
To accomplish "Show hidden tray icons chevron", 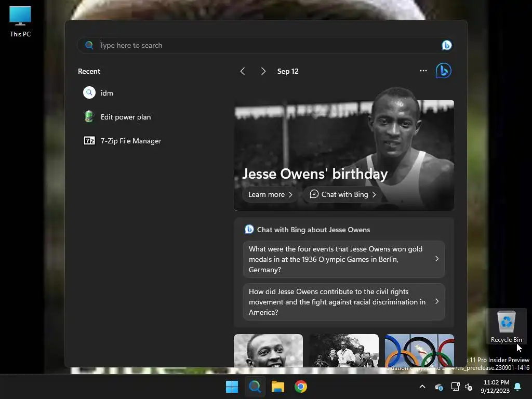I will tap(422, 387).
